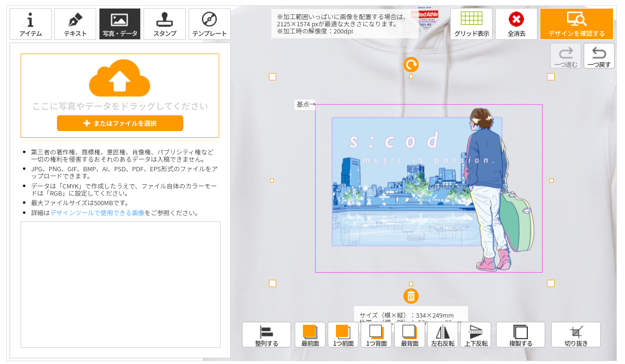Click 1つ前面 bring forward button

343,335
